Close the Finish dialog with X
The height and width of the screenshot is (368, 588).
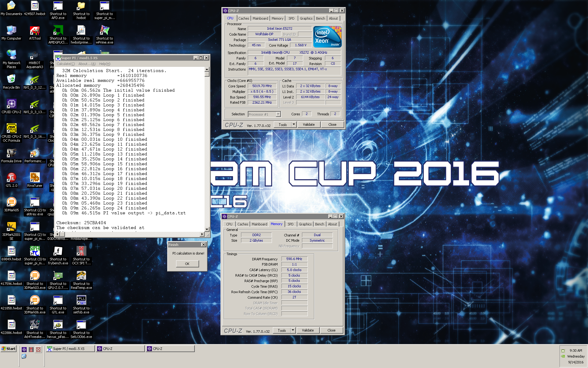(203, 244)
